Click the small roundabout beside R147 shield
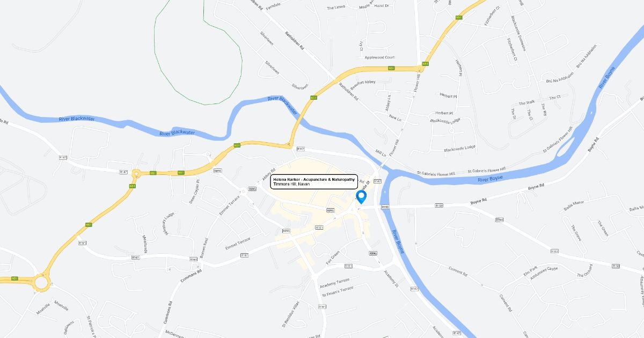 [136, 173]
